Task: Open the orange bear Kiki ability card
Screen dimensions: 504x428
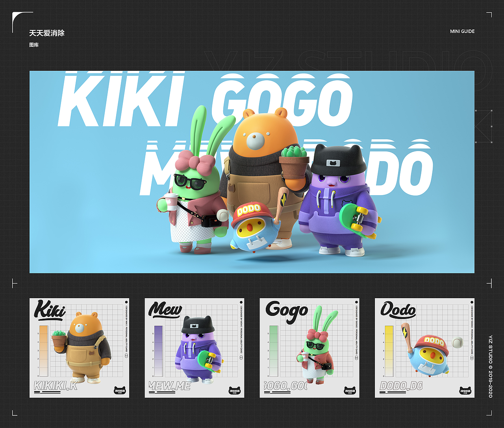Action: [x=80, y=348]
